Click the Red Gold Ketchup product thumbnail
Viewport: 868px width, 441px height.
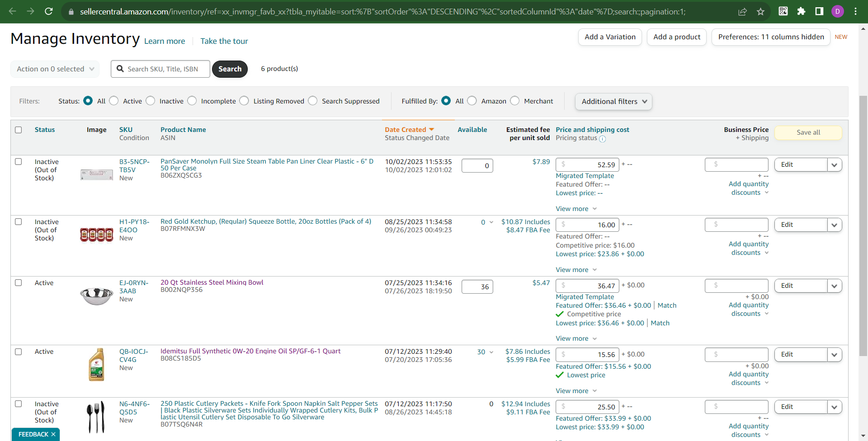coord(97,235)
